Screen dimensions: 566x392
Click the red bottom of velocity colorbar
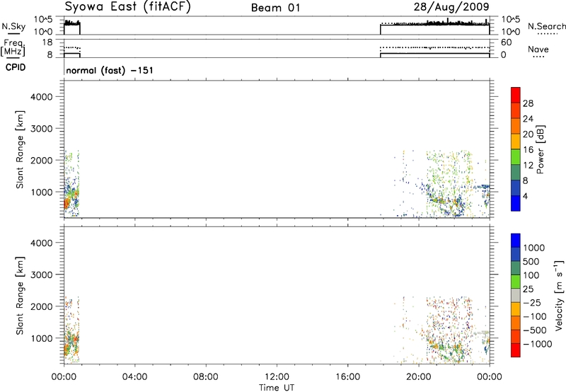(516, 350)
